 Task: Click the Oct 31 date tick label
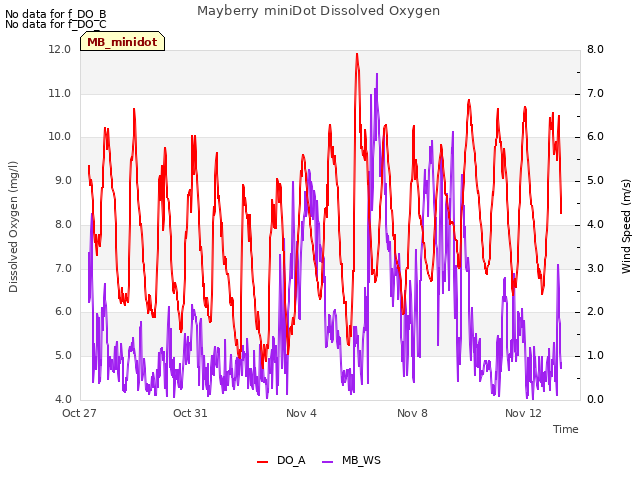click(190, 413)
